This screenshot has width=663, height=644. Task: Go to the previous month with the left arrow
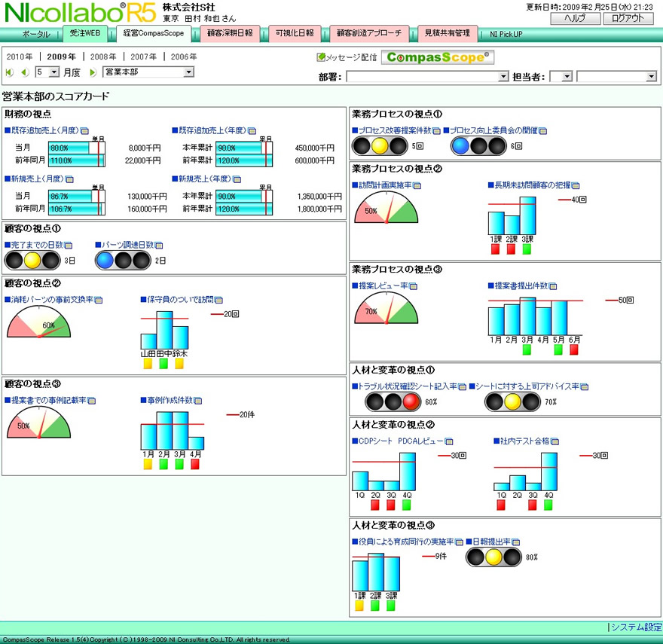click(25, 72)
